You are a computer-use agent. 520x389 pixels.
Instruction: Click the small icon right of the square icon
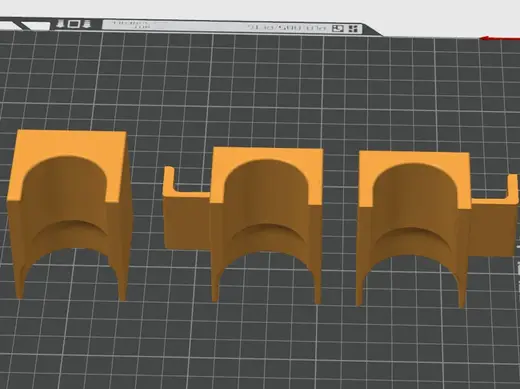[86, 24]
